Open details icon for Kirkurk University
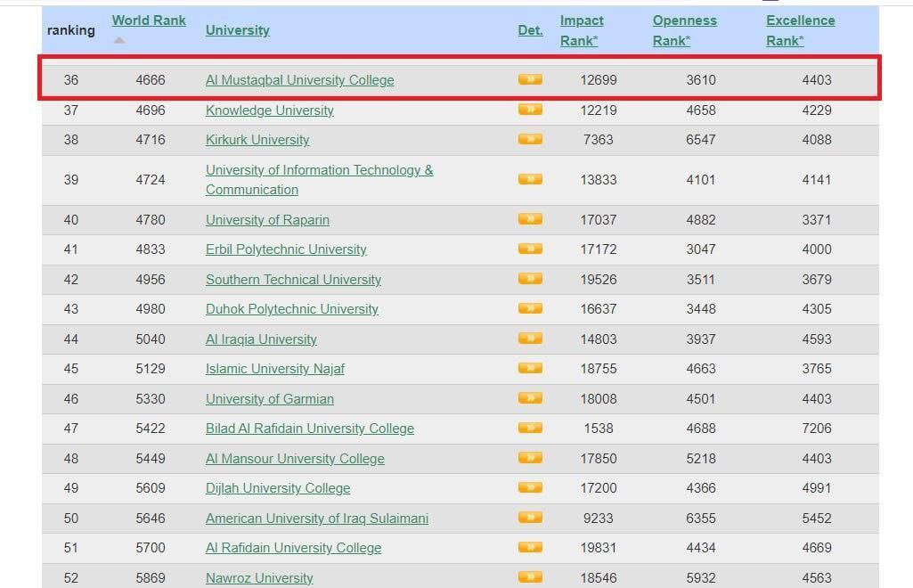 tap(530, 139)
